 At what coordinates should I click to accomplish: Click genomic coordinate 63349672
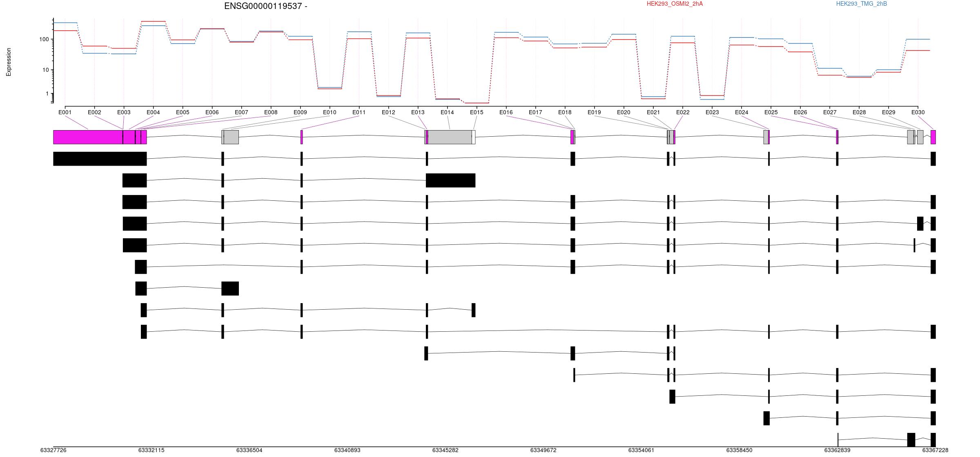coord(543,450)
